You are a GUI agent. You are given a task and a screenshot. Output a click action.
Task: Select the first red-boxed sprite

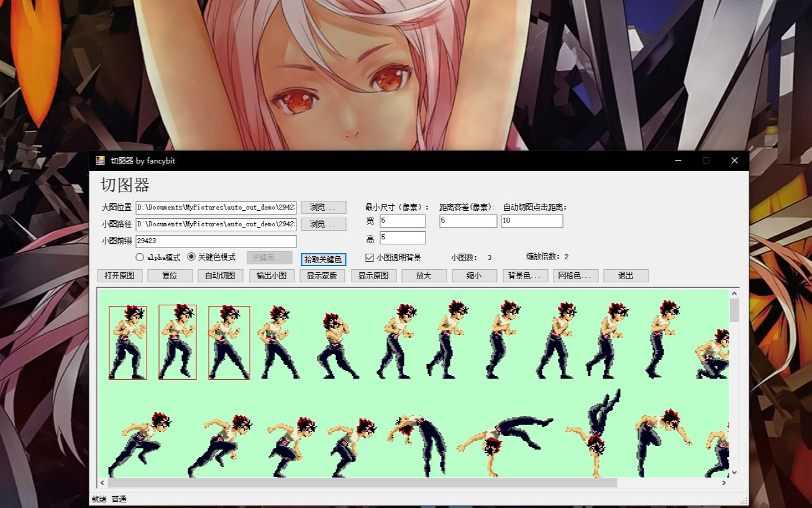pos(128,343)
